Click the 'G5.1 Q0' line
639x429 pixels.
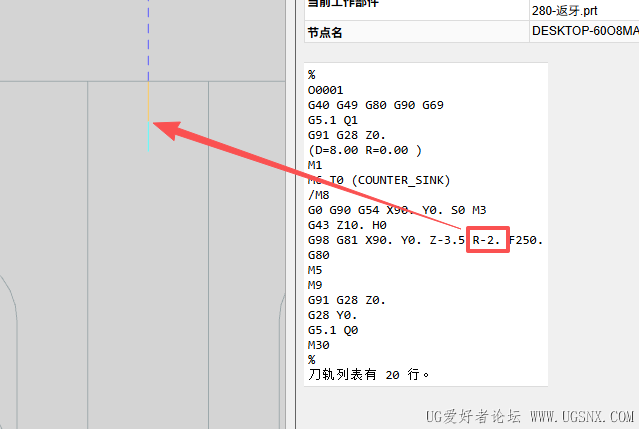click(x=333, y=330)
